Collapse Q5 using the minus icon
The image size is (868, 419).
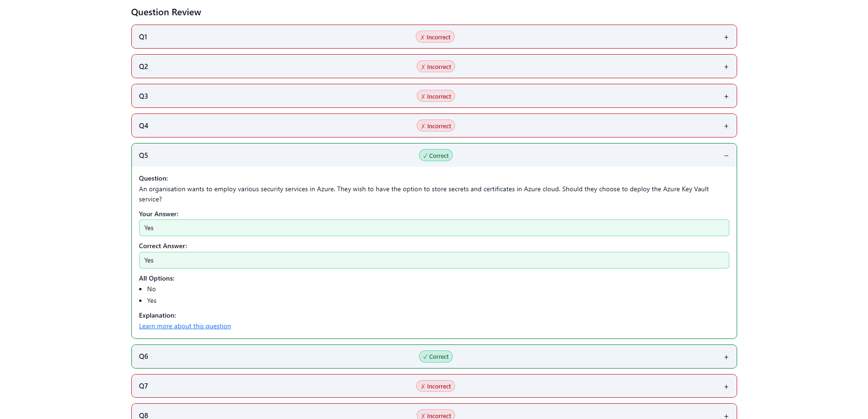[x=726, y=156]
